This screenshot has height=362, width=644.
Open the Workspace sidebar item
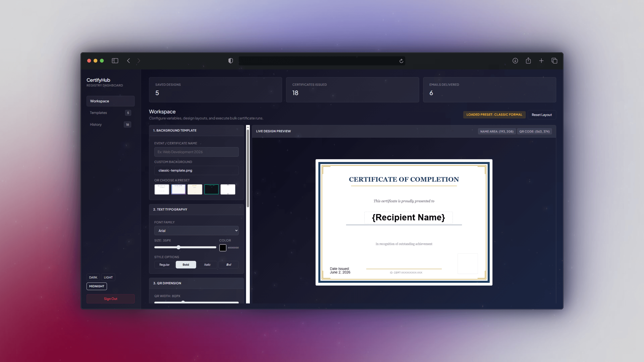click(x=110, y=101)
